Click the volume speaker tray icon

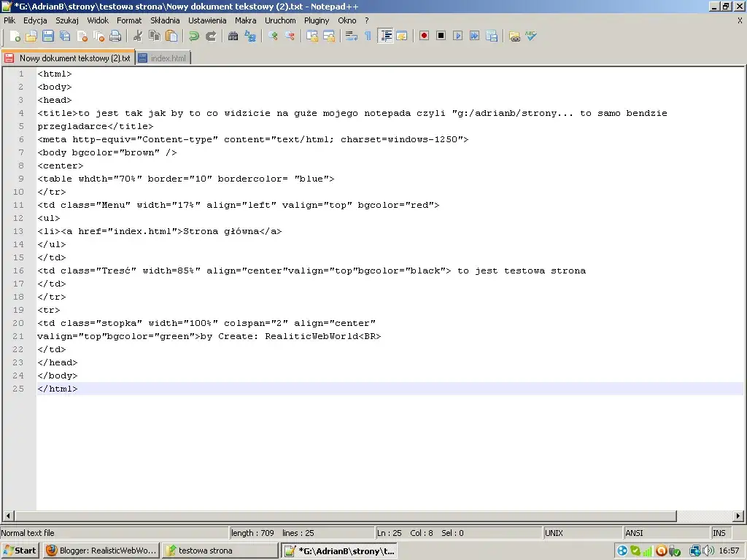pyautogui.click(x=708, y=551)
